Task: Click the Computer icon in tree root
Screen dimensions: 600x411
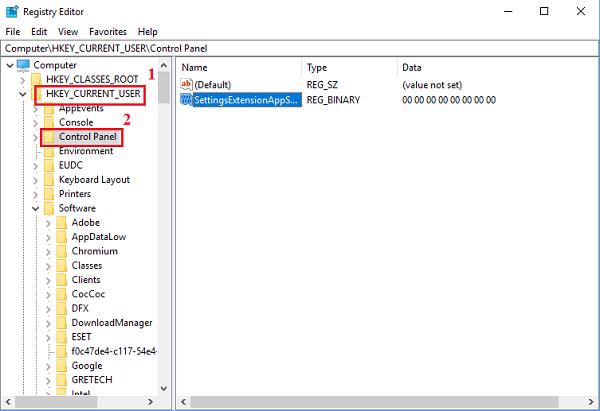Action: (x=24, y=65)
